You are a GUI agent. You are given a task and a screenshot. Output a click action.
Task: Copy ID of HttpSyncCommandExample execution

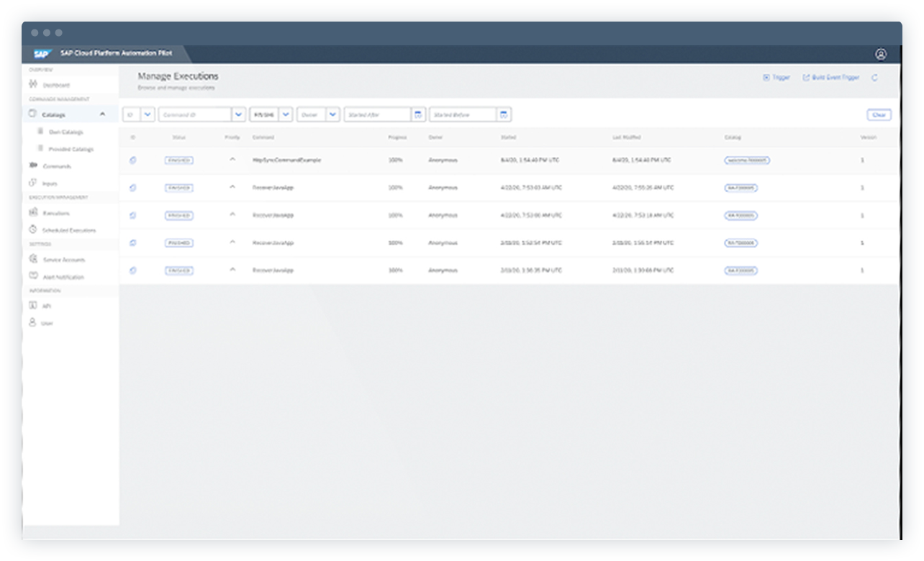tap(132, 160)
